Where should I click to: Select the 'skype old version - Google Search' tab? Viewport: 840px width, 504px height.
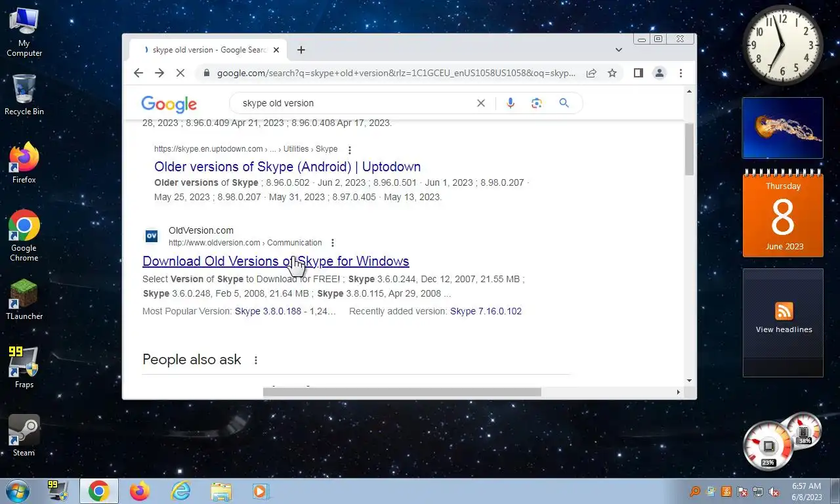click(207, 50)
